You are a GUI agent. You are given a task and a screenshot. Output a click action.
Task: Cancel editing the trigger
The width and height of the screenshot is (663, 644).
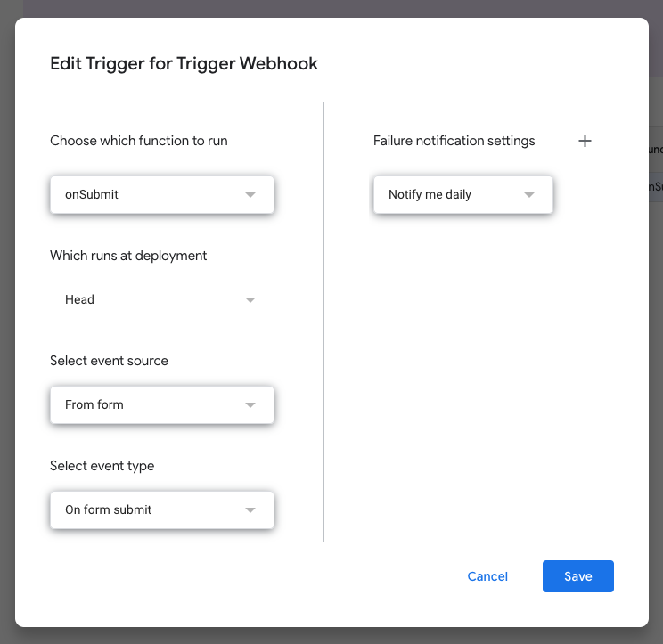pos(487,576)
